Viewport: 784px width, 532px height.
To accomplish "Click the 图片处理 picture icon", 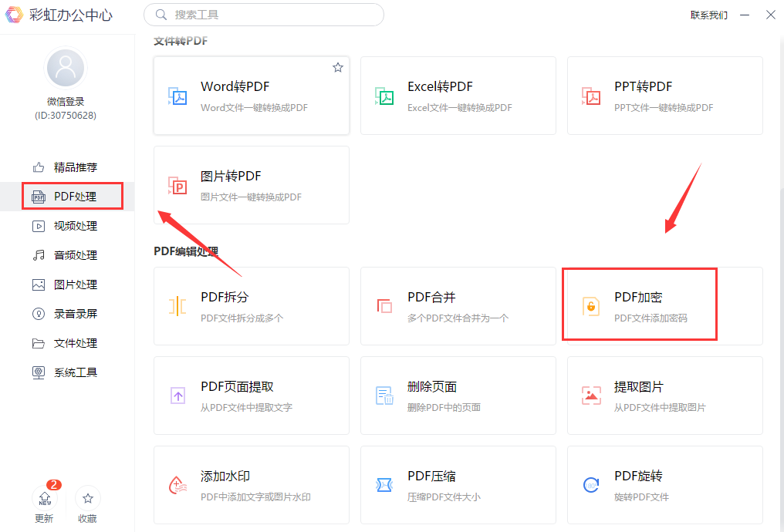I will click(x=39, y=285).
